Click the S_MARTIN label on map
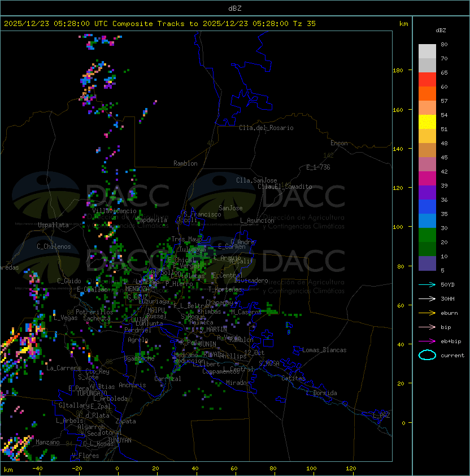 [214, 330]
